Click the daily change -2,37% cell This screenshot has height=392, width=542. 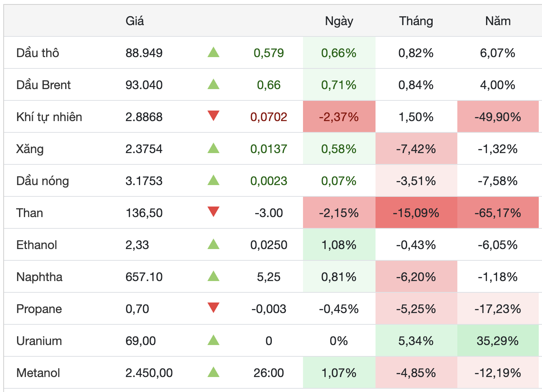pyautogui.click(x=339, y=117)
